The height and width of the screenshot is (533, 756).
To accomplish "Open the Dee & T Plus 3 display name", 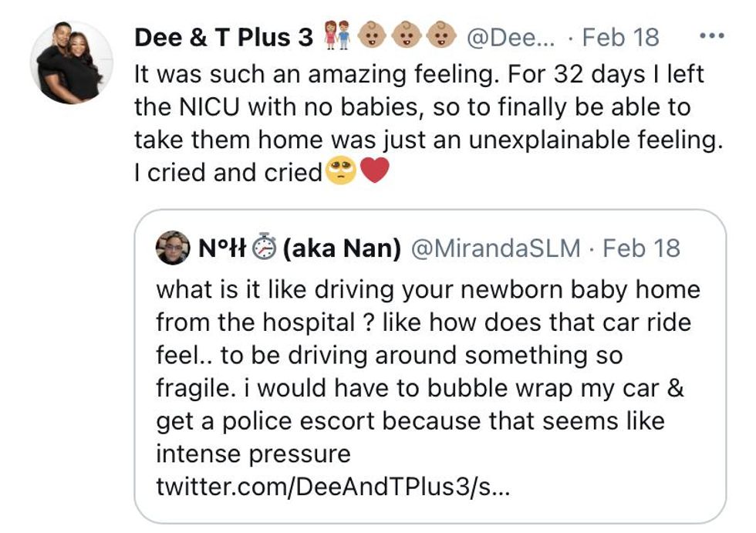I will coord(224,37).
